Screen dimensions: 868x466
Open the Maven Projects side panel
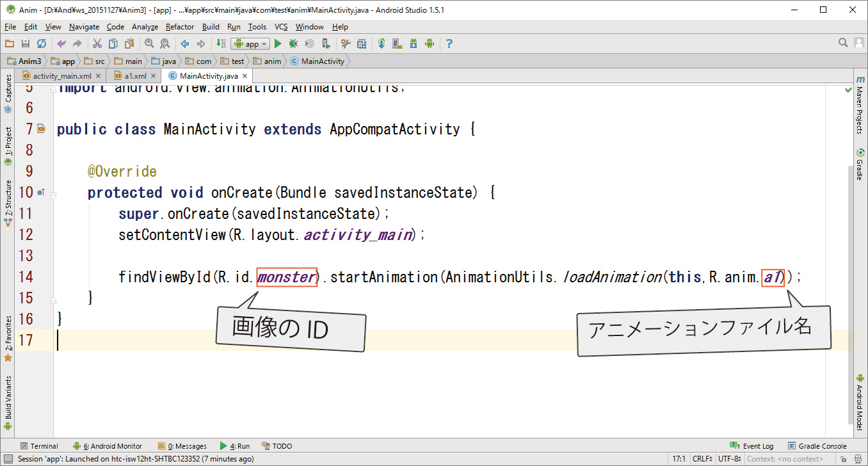(860, 105)
